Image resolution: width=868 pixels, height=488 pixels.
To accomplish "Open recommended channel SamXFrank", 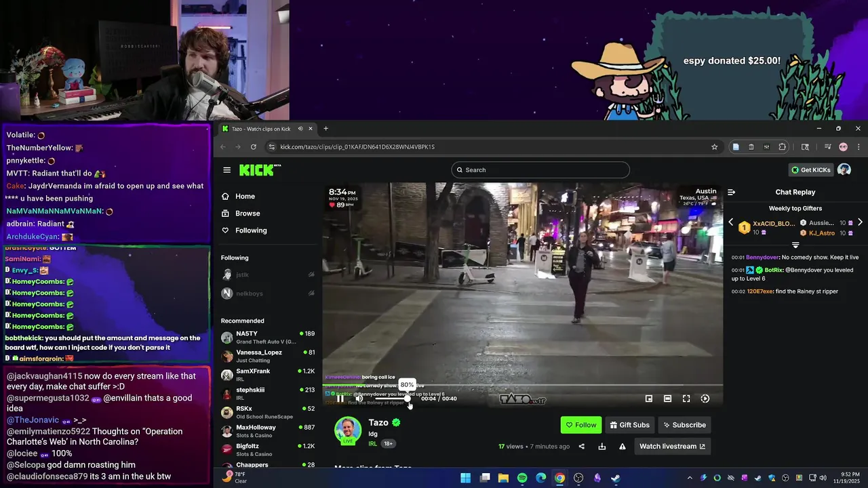I will [268, 374].
